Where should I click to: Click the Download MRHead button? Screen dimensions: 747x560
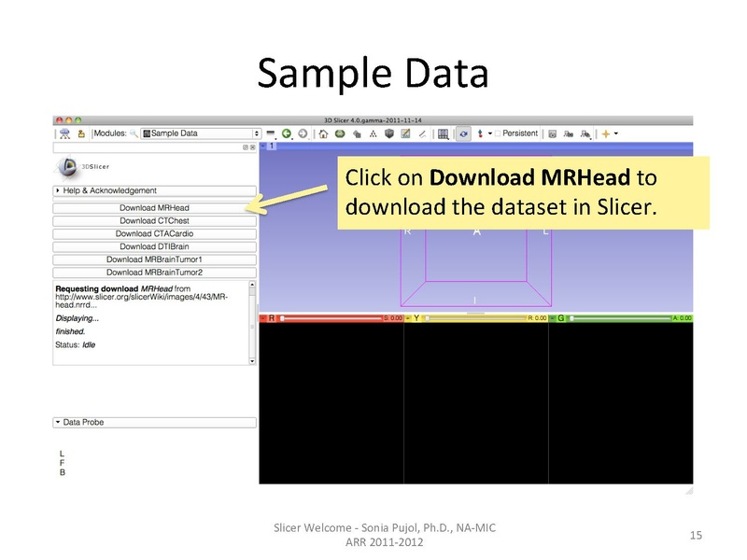154,206
